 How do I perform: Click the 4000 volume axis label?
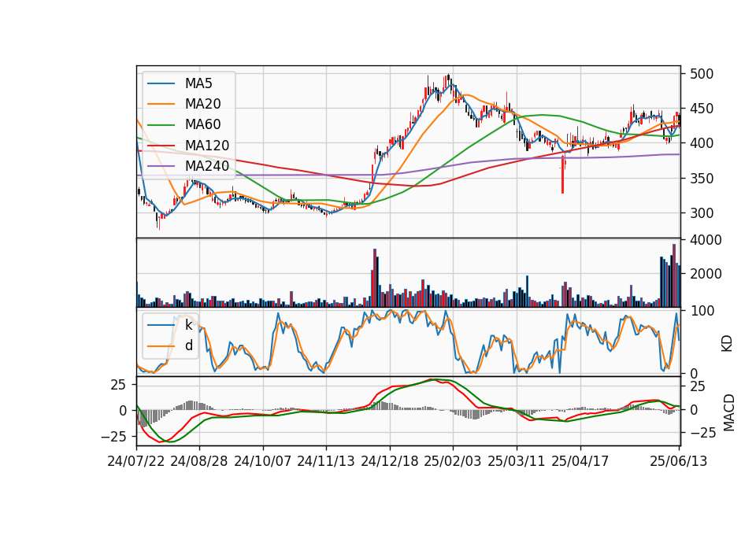tap(706, 240)
